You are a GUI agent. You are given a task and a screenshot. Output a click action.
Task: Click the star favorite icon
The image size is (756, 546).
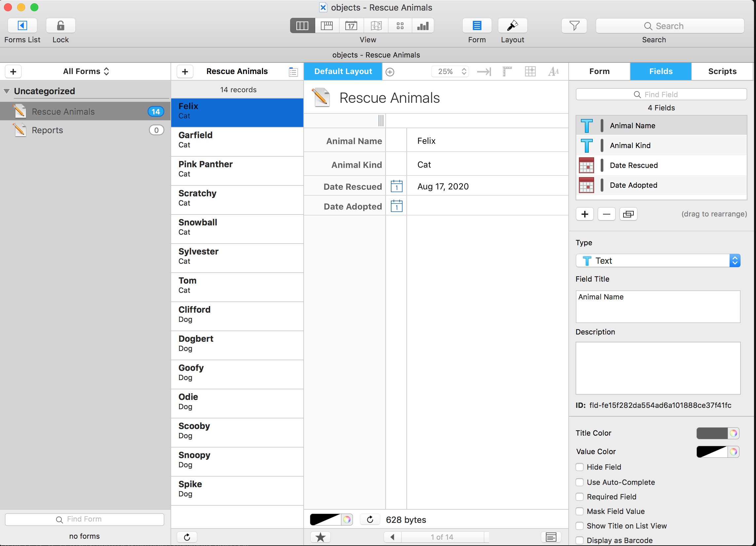(x=320, y=537)
